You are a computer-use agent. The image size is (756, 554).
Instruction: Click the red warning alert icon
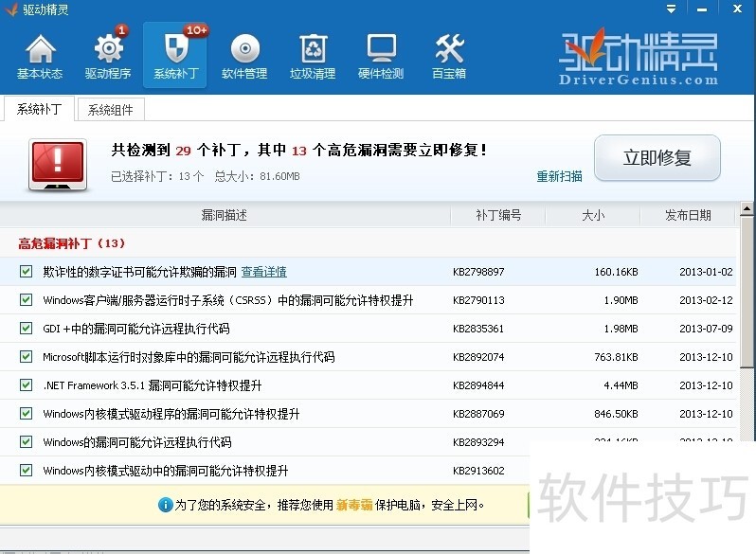coord(57,163)
